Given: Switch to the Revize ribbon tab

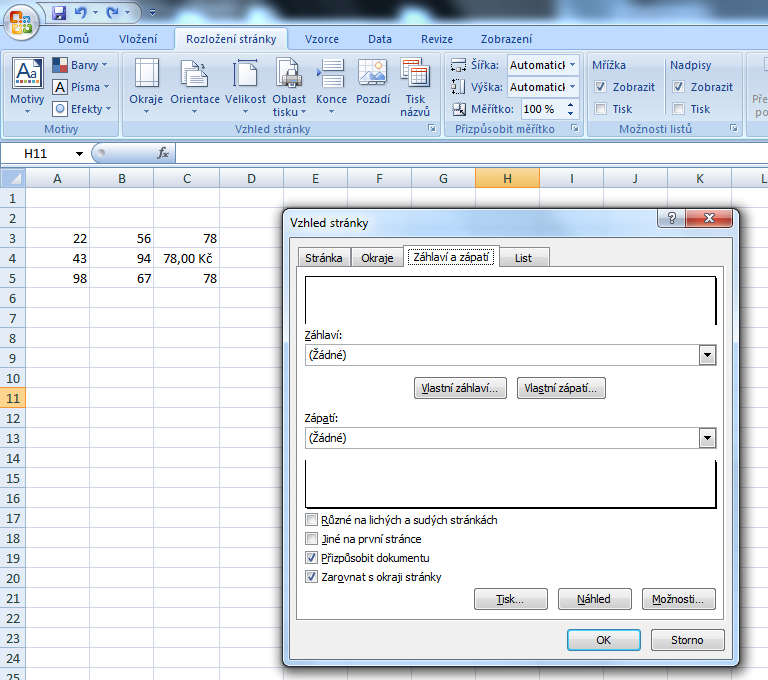Looking at the screenshot, I should pos(437,39).
